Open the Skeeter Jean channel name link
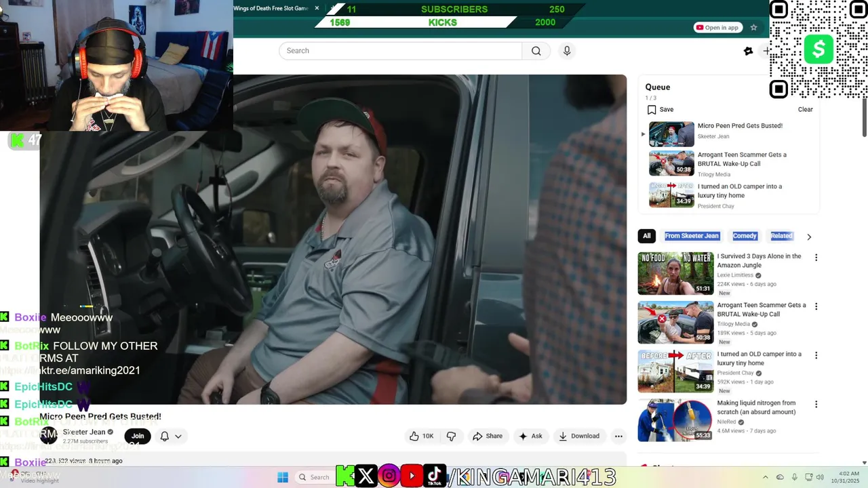 coord(84,432)
